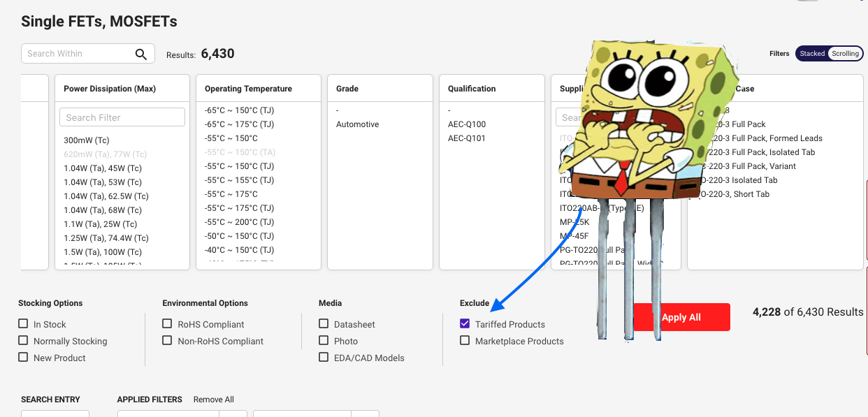
Task: Select AEC-Q101 qualification
Action: click(467, 138)
